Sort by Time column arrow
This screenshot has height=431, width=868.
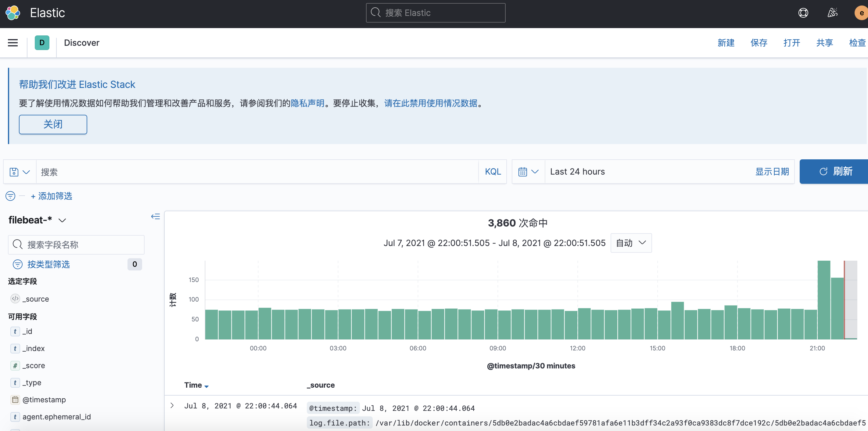pyautogui.click(x=206, y=386)
